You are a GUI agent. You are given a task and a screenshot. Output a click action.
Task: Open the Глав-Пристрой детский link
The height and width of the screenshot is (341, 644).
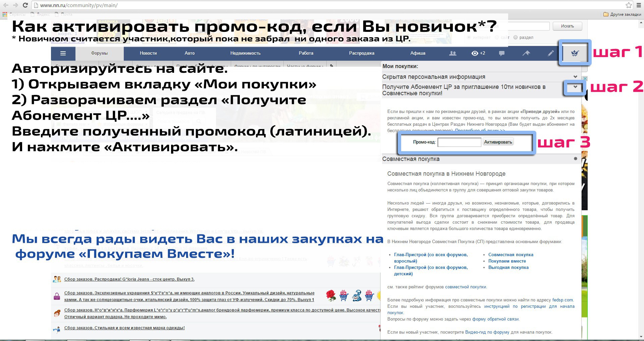pyautogui.click(x=431, y=271)
